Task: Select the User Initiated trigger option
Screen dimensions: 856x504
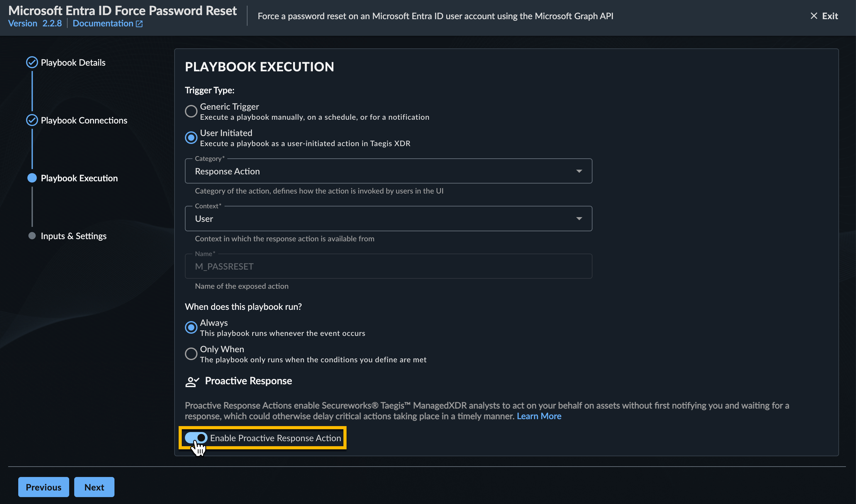Action: 191,138
